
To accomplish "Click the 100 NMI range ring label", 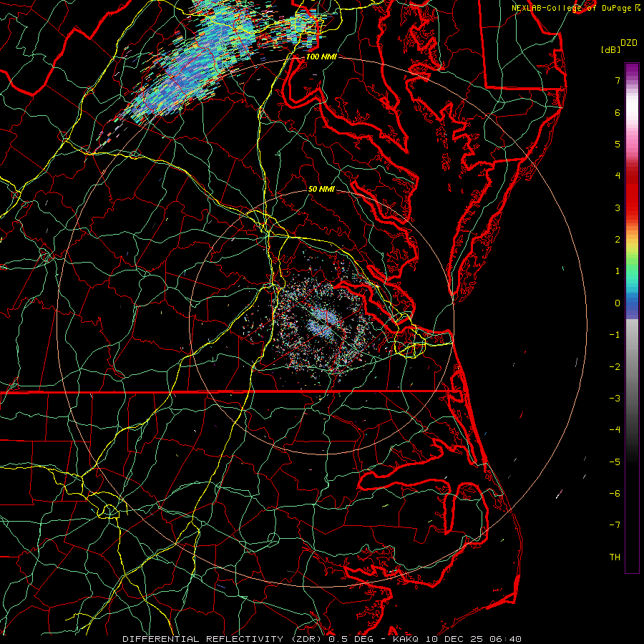I will [x=321, y=57].
